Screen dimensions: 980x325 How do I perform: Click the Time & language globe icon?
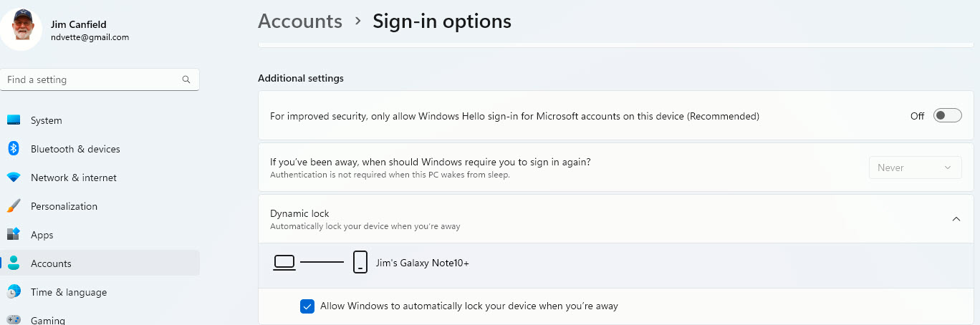pyautogui.click(x=14, y=292)
